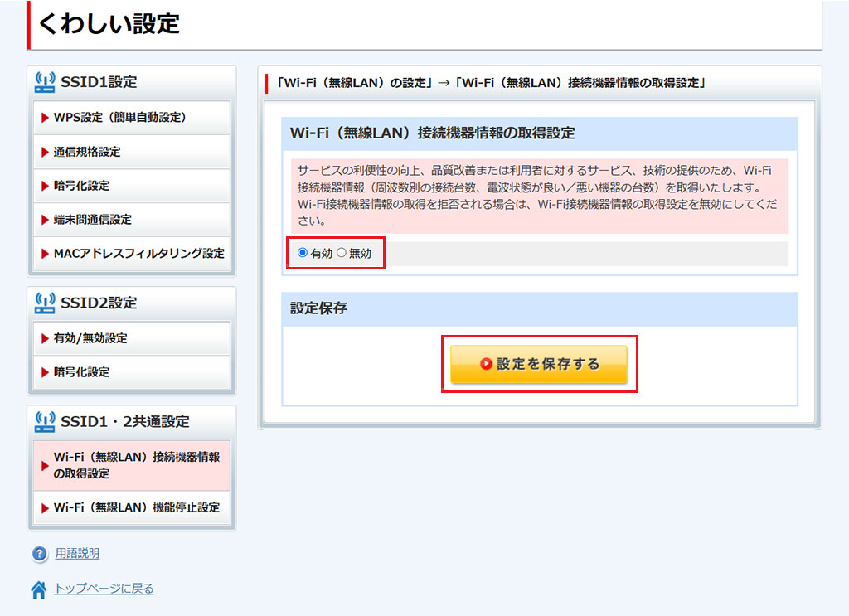Open the 用語説明 link
The width and height of the screenshot is (849, 616).
[77, 554]
